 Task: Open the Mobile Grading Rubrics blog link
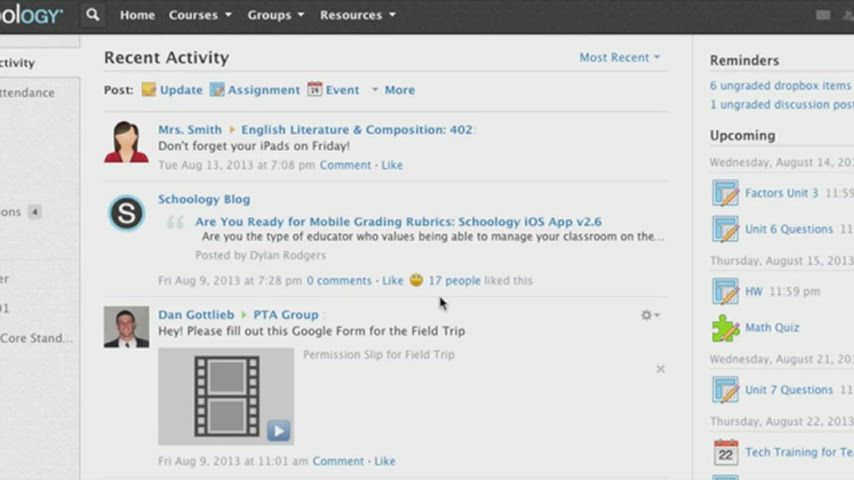pyautogui.click(x=398, y=222)
